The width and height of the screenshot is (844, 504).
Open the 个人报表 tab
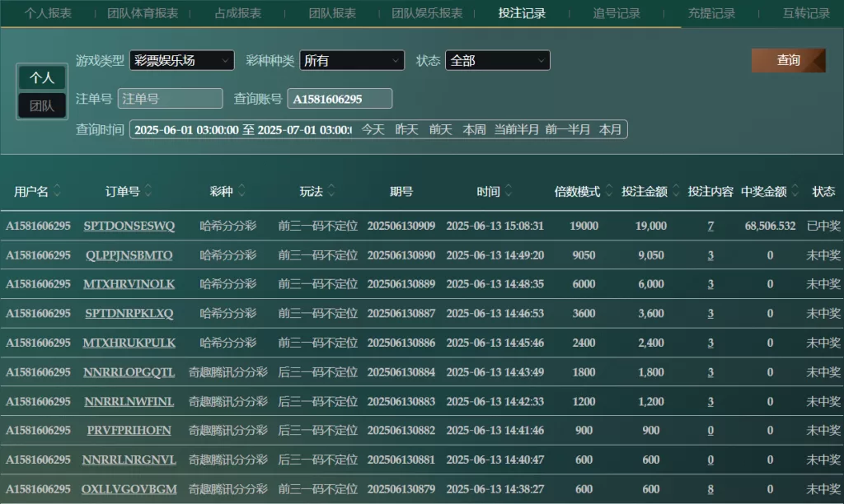(48, 13)
